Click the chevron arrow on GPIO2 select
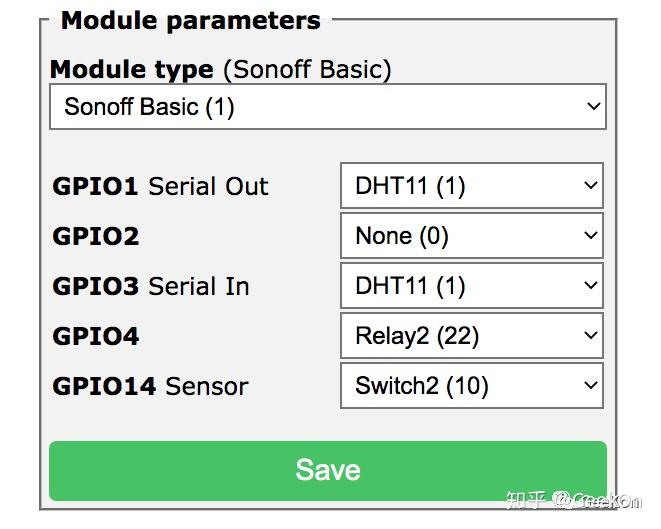 (591, 235)
